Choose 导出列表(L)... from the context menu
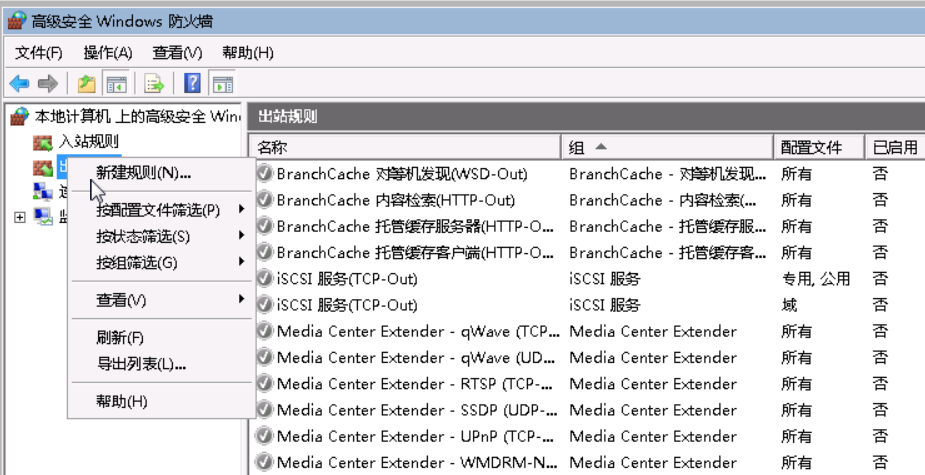This screenshot has width=925, height=475. pyautogui.click(x=162, y=364)
